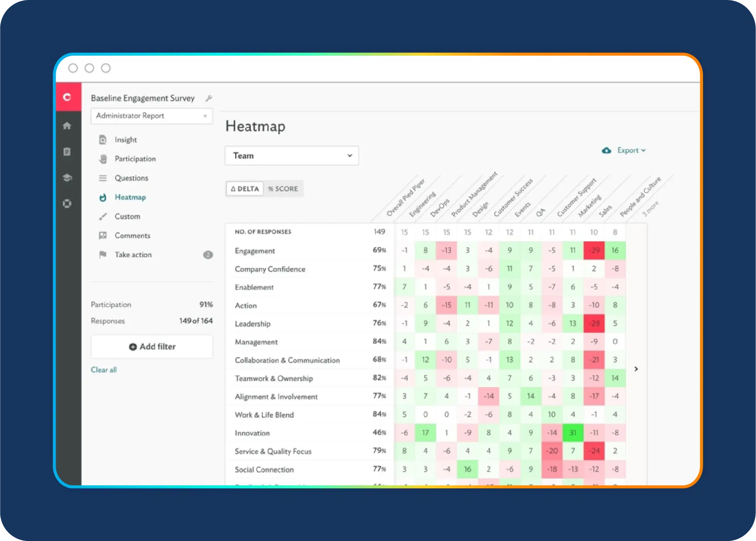The width and height of the screenshot is (756, 541).
Task: Open the Comments section
Action: pos(132,235)
